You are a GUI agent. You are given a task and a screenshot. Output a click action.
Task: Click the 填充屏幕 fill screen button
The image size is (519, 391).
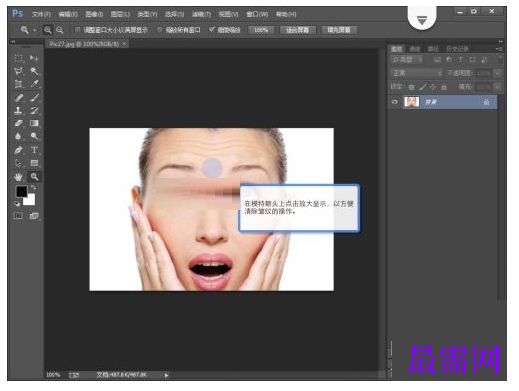coord(339,30)
